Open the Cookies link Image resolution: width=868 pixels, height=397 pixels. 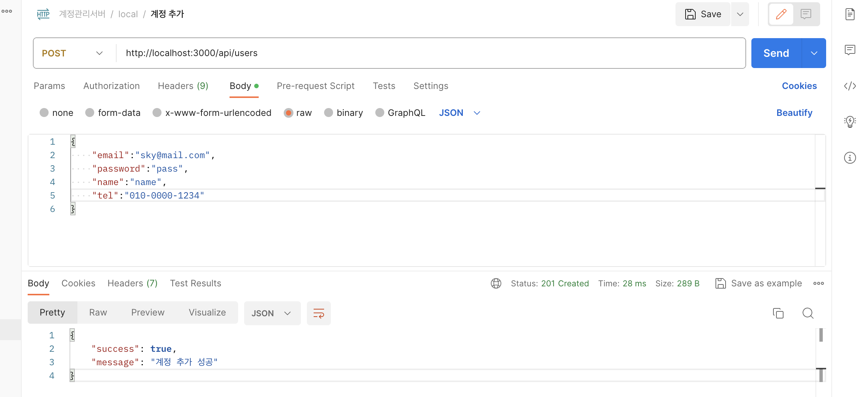point(799,86)
